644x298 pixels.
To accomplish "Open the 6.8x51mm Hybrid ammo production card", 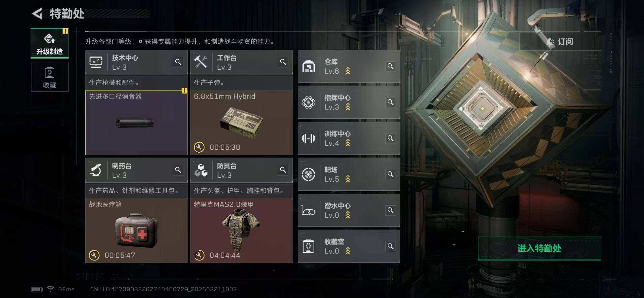I will click(242, 123).
